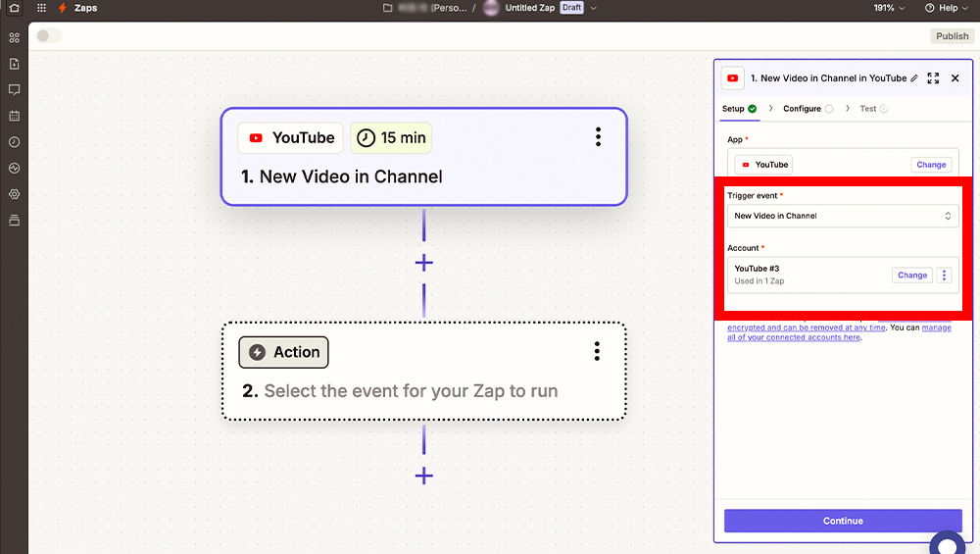Click the Action badge button
Image resolution: width=980 pixels, height=554 pixels.
point(284,352)
